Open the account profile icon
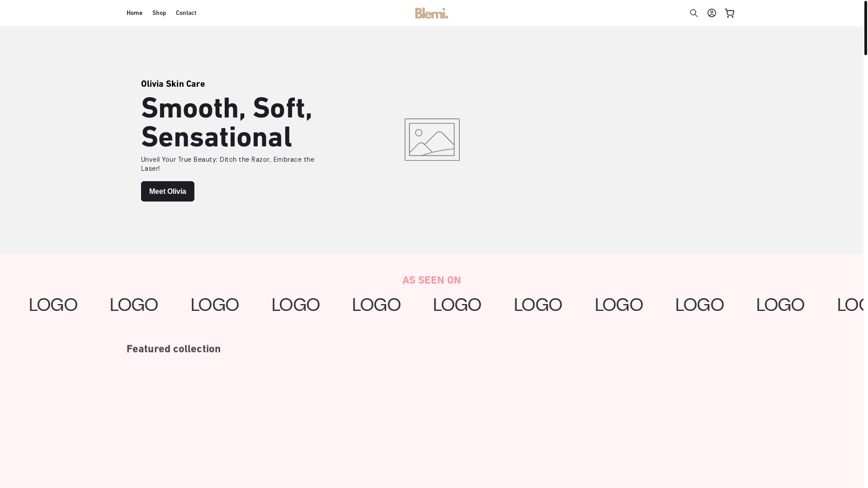The height and width of the screenshot is (488, 868). [712, 13]
